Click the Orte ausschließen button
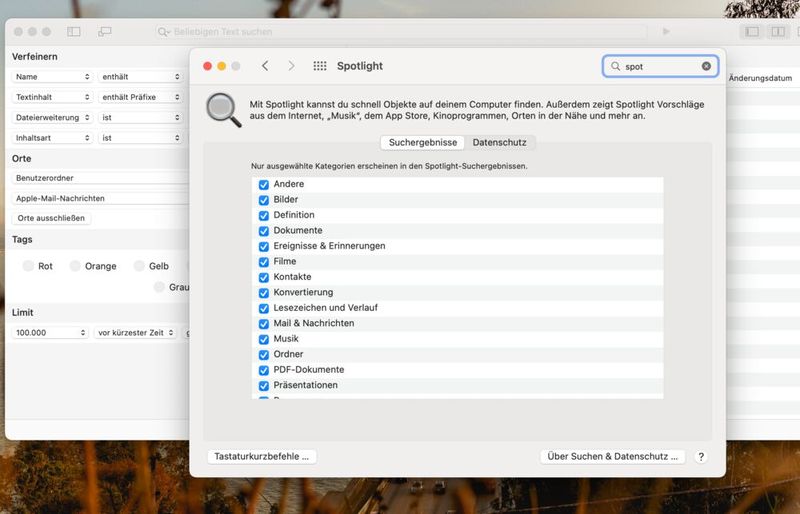Image resolution: width=800 pixels, height=514 pixels. (x=51, y=218)
